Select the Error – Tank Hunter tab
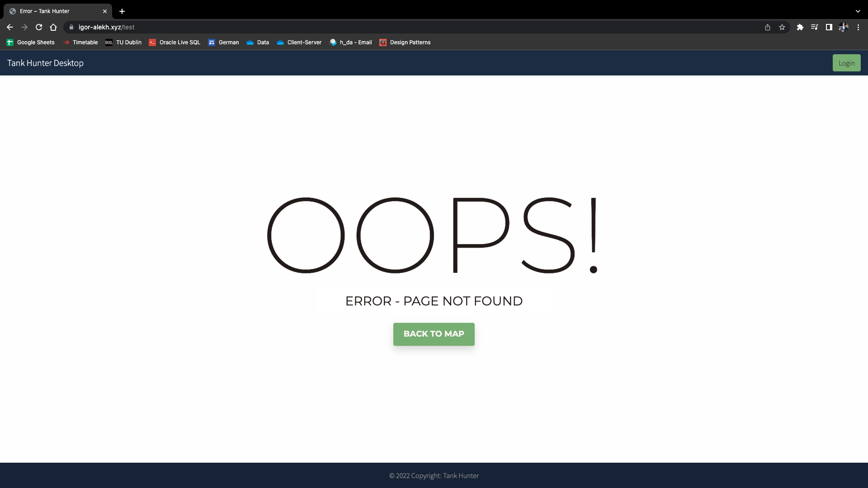 [58, 11]
